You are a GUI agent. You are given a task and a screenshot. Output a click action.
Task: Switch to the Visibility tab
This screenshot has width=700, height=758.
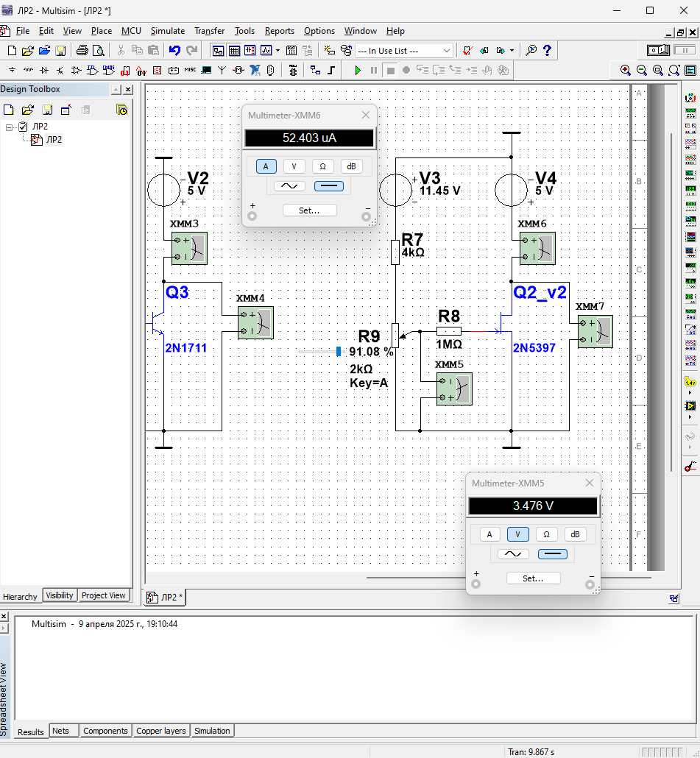pyautogui.click(x=60, y=595)
